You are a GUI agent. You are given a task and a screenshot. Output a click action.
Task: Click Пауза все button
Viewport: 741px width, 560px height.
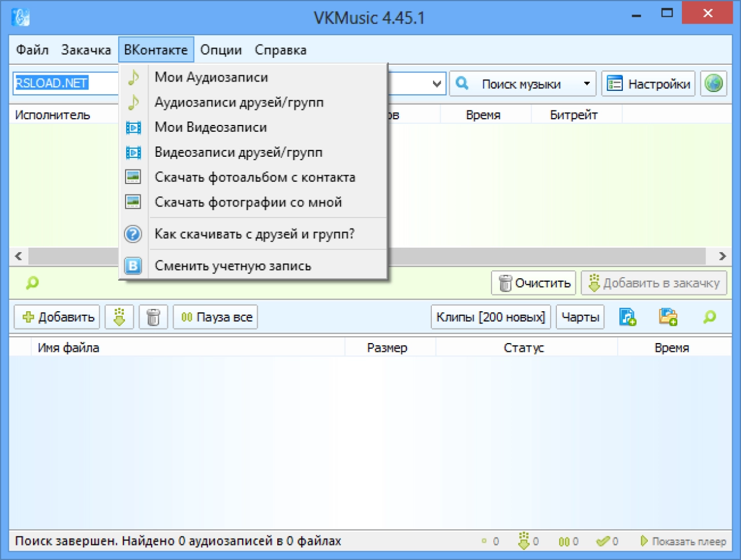215,317
